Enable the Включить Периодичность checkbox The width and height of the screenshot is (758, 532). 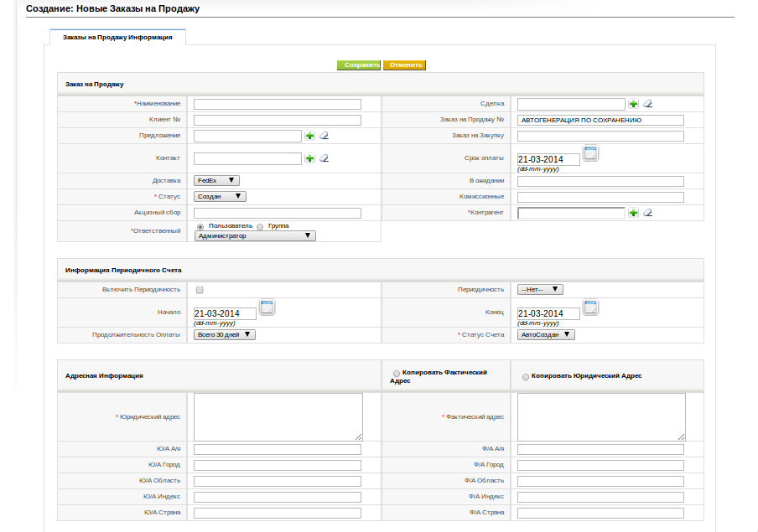point(200,290)
